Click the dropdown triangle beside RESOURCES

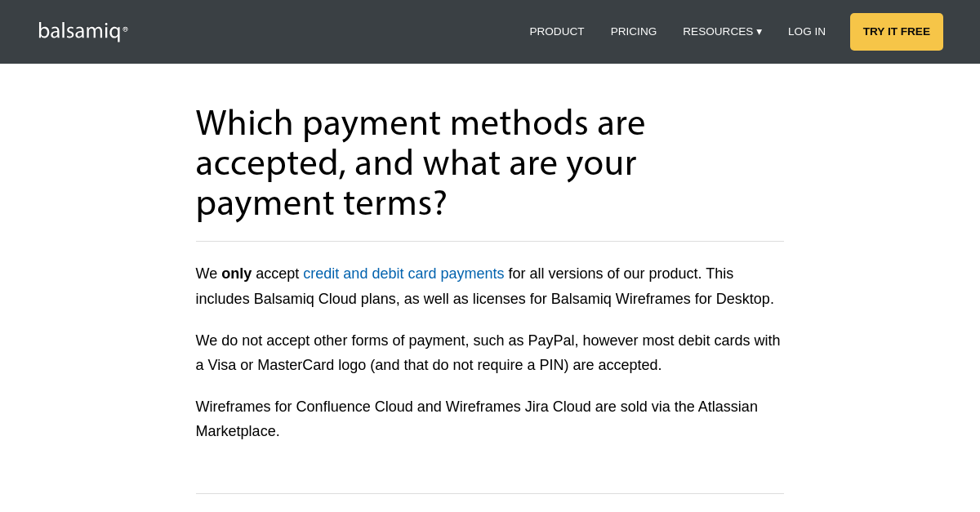tap(760, 32)
